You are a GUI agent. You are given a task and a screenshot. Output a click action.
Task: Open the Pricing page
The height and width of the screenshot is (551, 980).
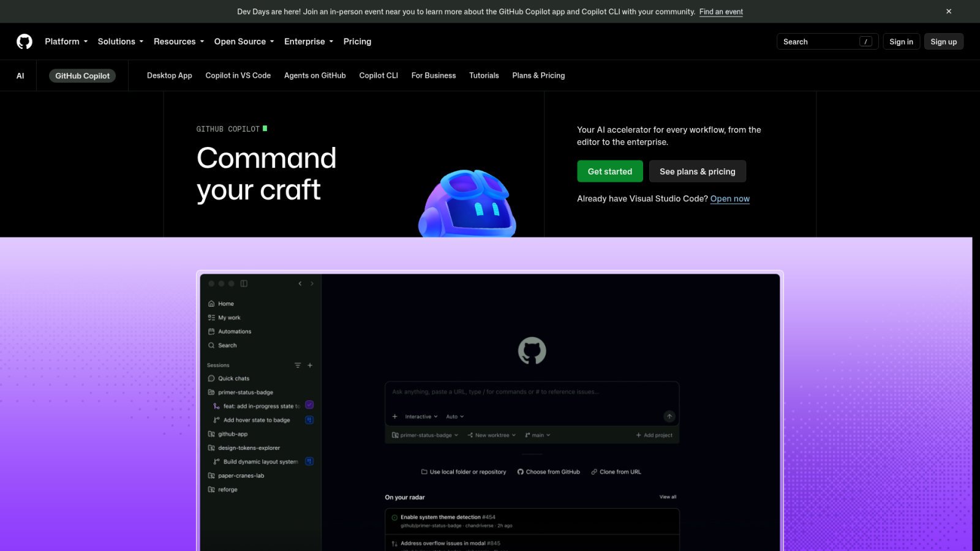pos(357,42)
